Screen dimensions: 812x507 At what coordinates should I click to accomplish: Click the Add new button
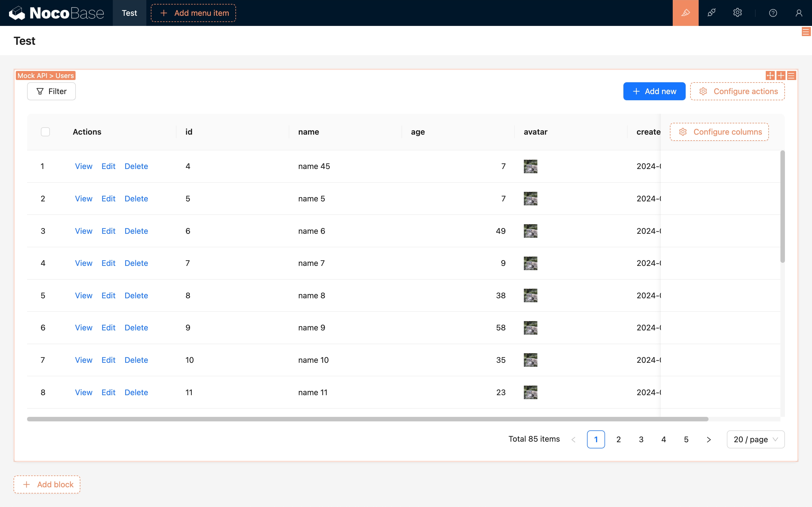tap(654, 91)
